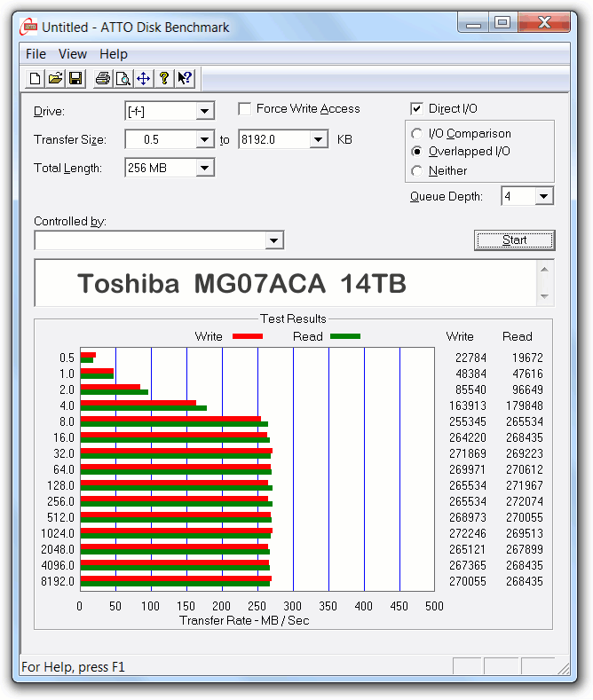Click the four-arrow move toolbar icon

click(x=143, y=79)
